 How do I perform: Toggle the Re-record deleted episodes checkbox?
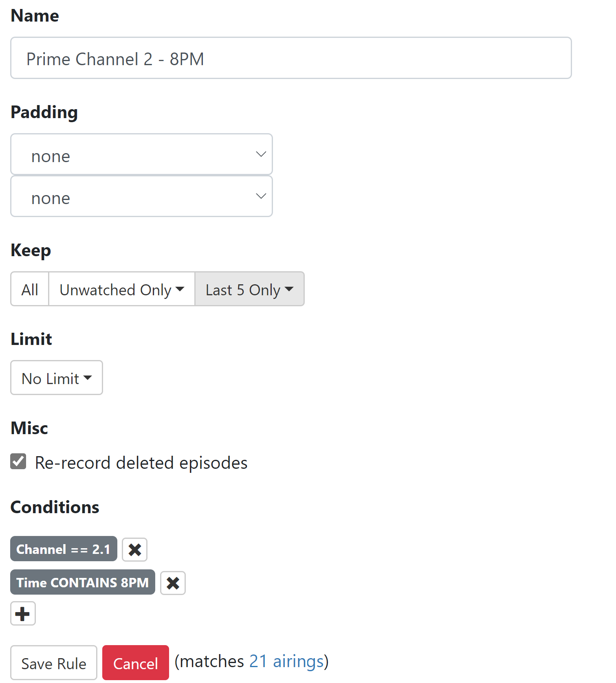click(x=18, y=462)
